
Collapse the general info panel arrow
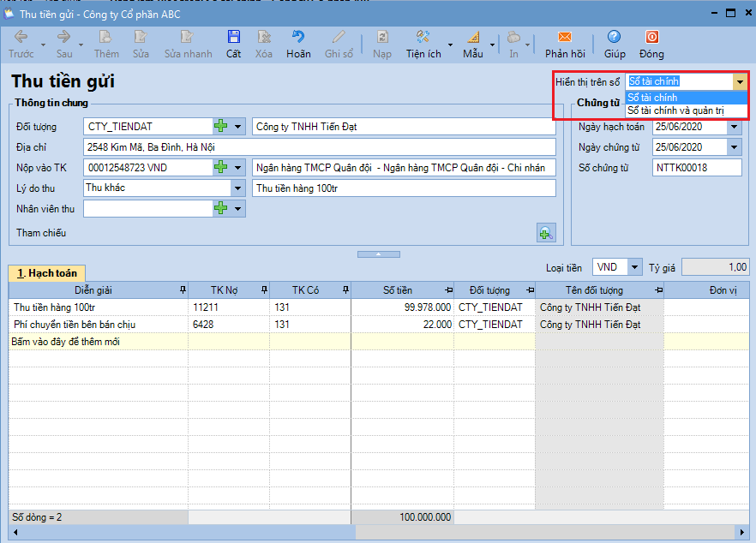(379, 254)
